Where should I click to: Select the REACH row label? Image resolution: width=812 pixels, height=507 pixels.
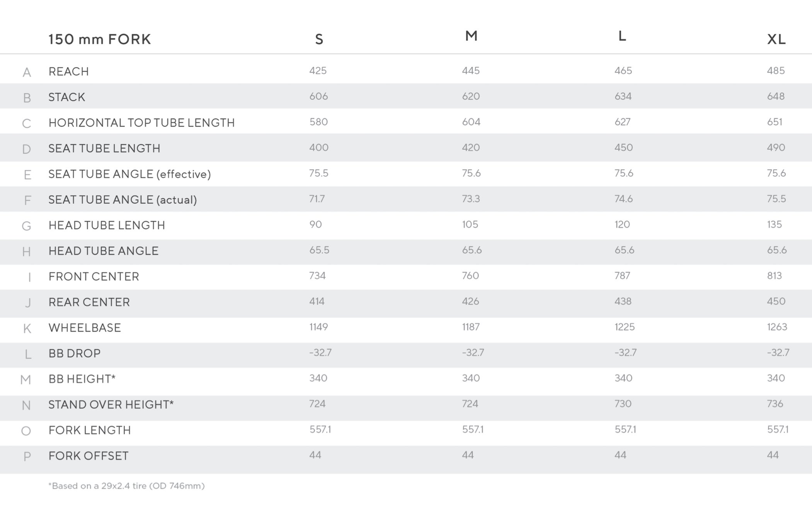click(69, 71)
